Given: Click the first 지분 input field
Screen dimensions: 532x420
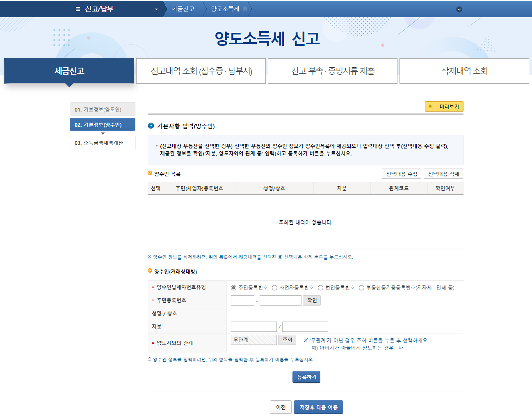Looking at the screenshot, I should (x=253, y=326).
